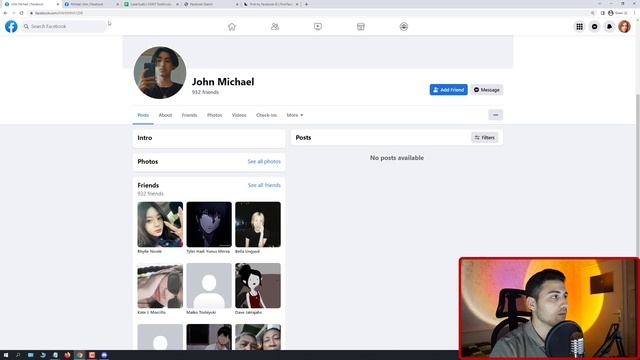Follow the See all friends link
This screenshot has height=360, width=640.
pos(264,185)
